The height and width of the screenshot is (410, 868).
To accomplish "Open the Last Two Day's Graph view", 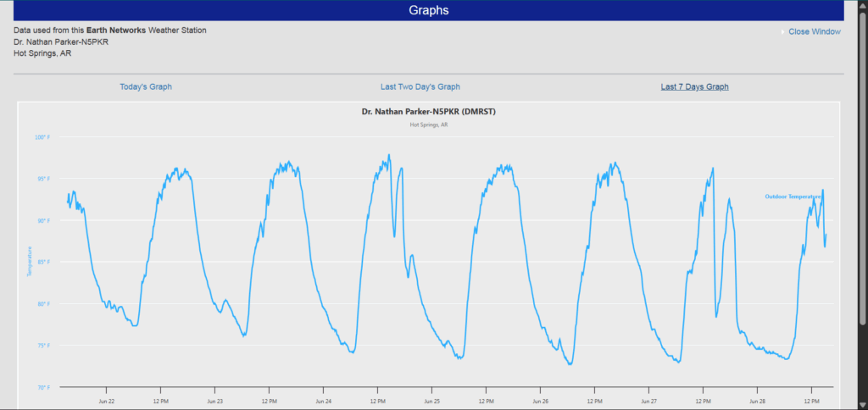I will pyautogui.click(x=420, y=86).
